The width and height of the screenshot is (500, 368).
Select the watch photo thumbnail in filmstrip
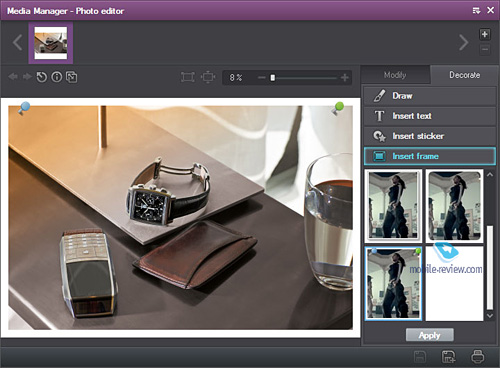tap(51, 43)
